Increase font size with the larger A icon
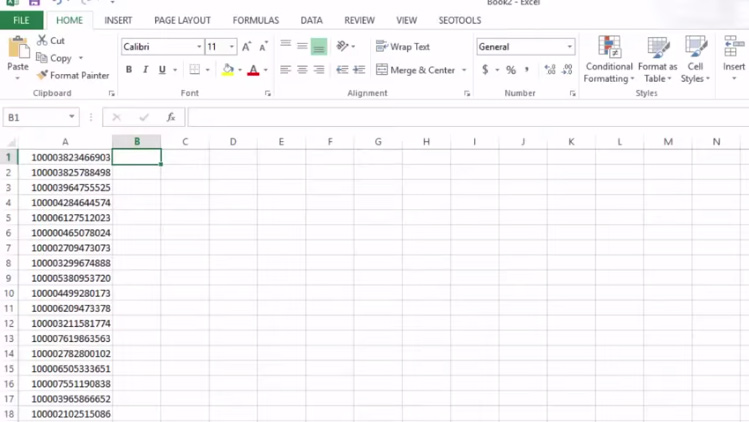Viewport: 749px width, 422px height. point(246,46)
